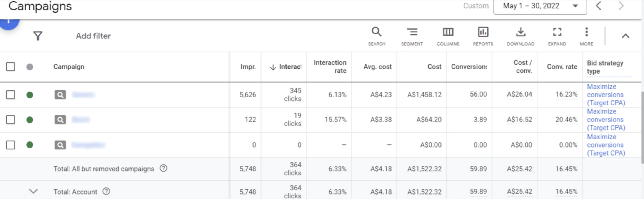Image resolution: width=644 pixels, height=200 pixels.
Task: Click Custom date label
Action: click(476, 6)
